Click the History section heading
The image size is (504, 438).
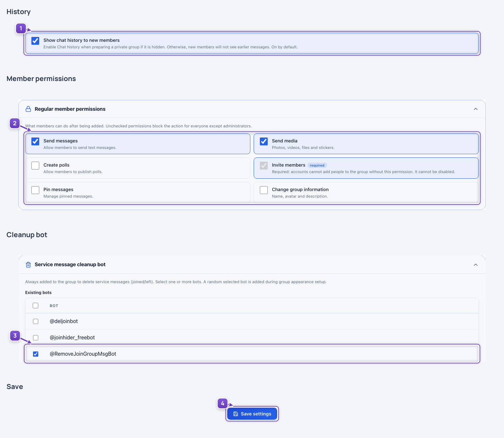pos(19,12)
